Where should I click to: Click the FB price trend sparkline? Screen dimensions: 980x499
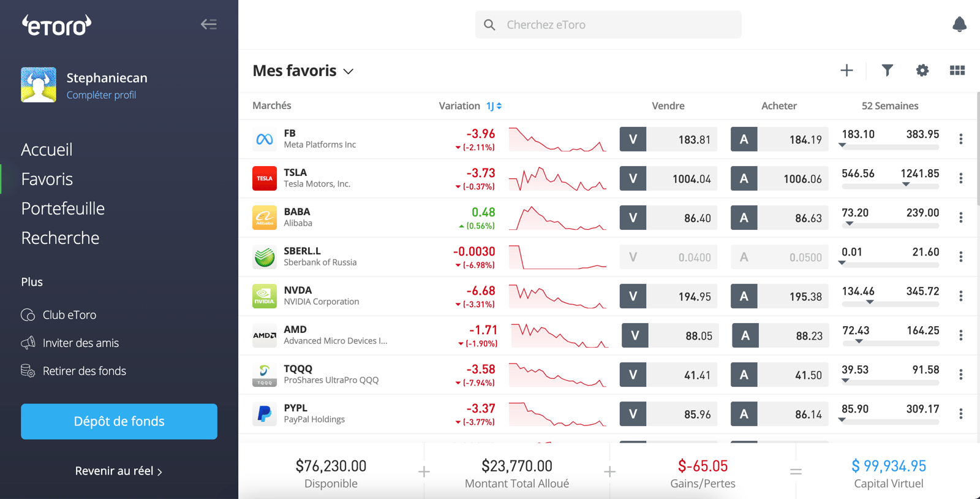click(557, 139)
